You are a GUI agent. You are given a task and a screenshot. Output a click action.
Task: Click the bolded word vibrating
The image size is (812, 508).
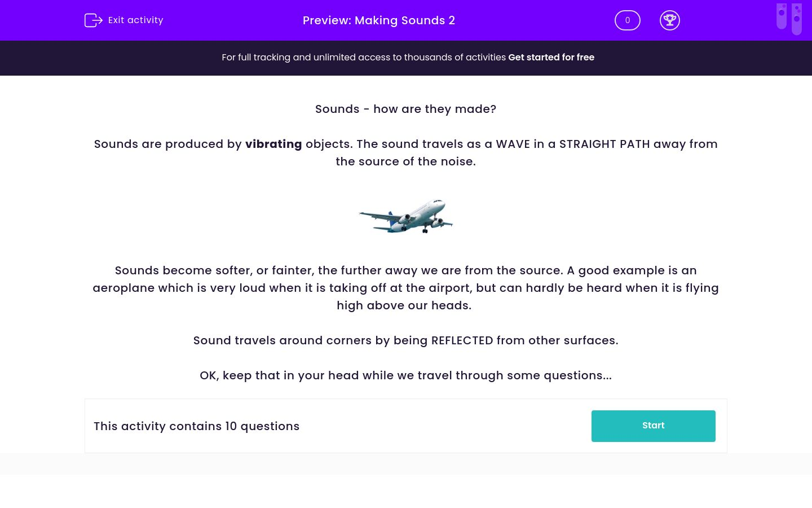(x=273, y=144)
